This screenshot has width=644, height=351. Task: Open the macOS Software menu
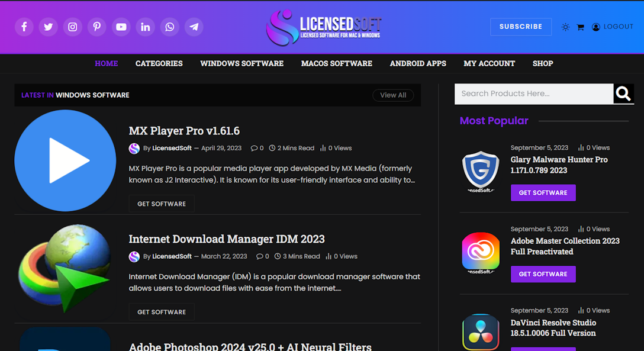click(x=336, y=63)
